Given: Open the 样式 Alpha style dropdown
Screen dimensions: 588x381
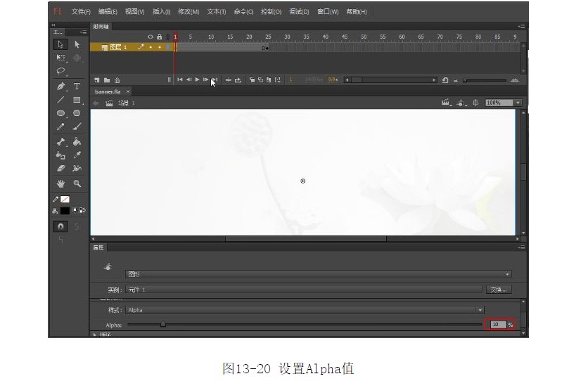Looking at the screenshot, I should [480, 310].
